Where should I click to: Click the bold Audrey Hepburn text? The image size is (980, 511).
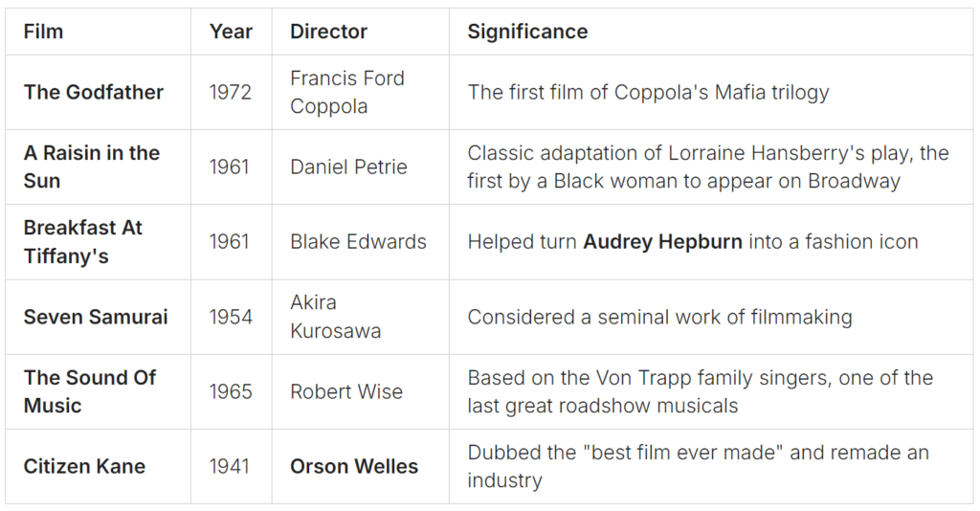tap(662, 242)
